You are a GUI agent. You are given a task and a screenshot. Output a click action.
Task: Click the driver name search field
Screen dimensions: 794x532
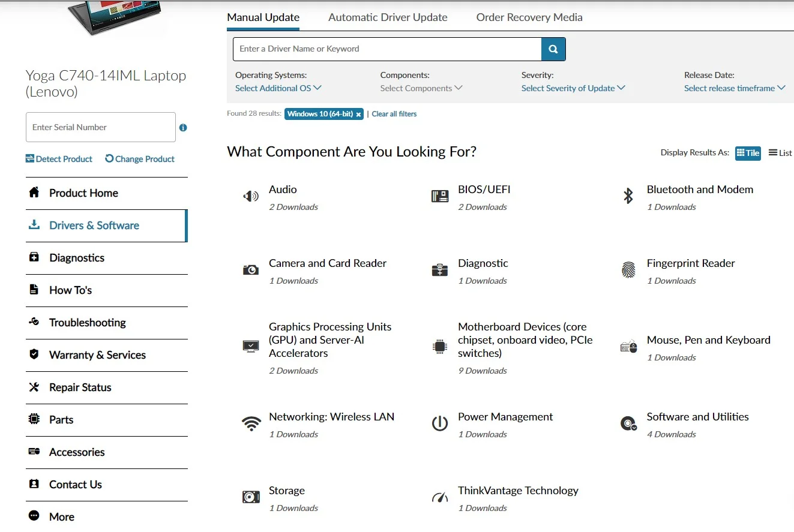pyautogui.click(x=387, y=49)
